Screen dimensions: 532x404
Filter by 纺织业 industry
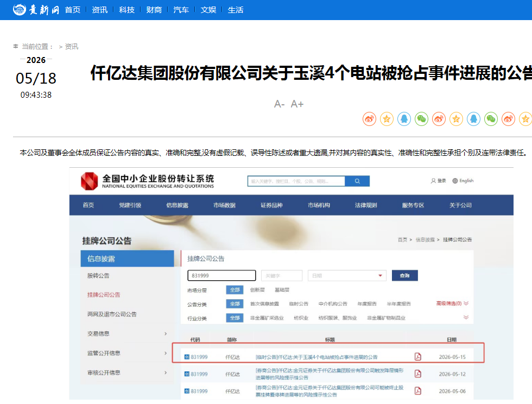coord(301,318)
